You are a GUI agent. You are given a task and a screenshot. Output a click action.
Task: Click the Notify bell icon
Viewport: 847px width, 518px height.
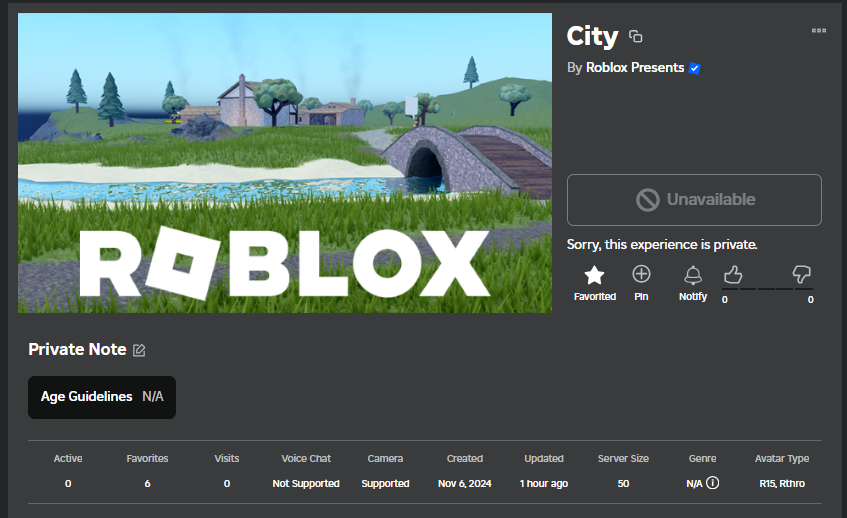pos(693,275)
